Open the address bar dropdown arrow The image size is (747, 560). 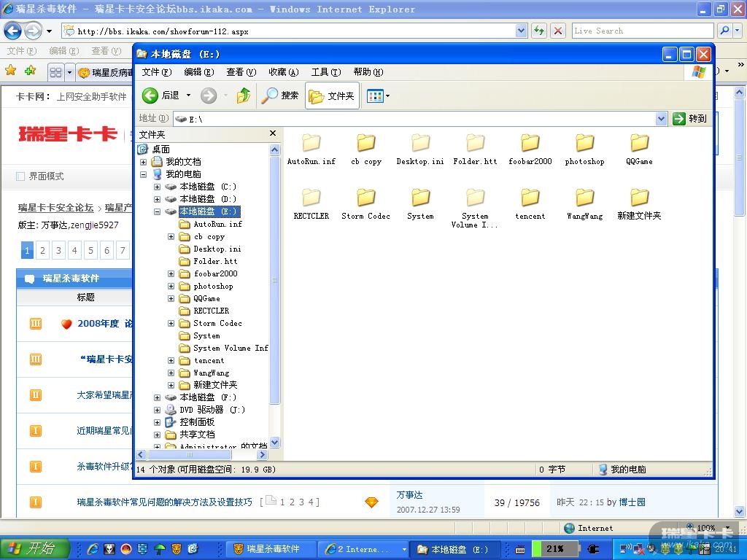[661, 118]
